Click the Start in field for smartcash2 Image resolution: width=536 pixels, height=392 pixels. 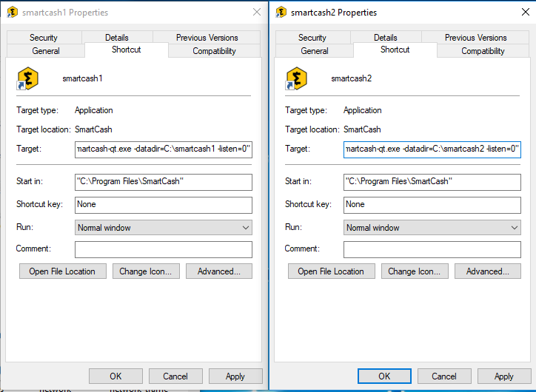432,182
